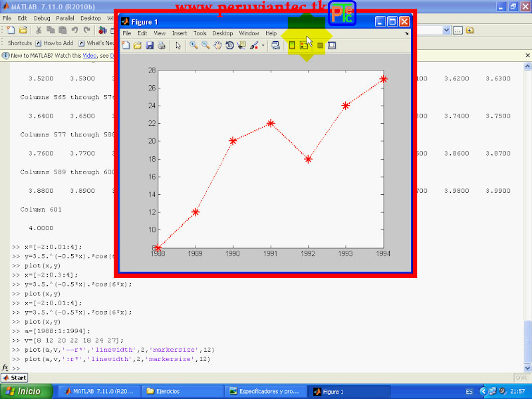Click the Redo icon in MATLAB toolbar
532x399 pixels.
click(87, 30)
